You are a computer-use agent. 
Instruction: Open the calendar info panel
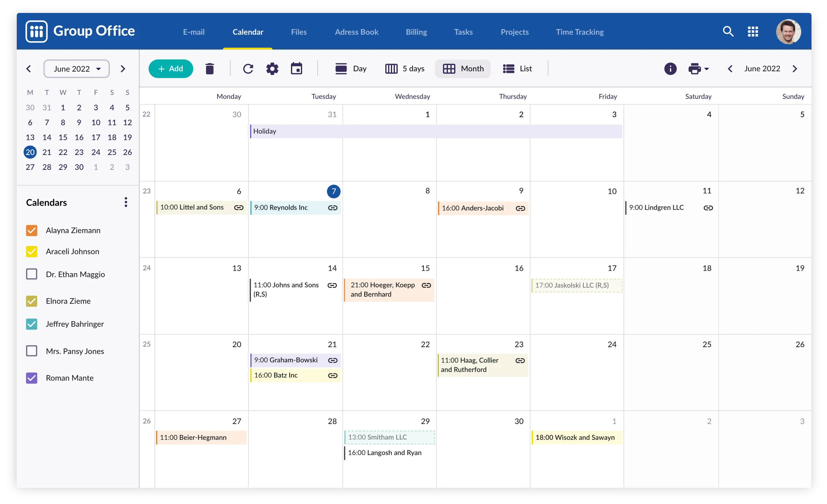point(670,69)
